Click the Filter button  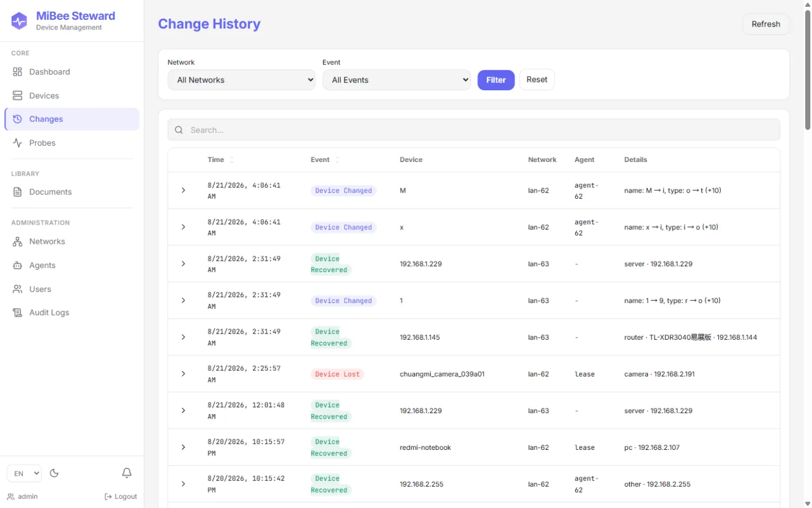[496, 80]
